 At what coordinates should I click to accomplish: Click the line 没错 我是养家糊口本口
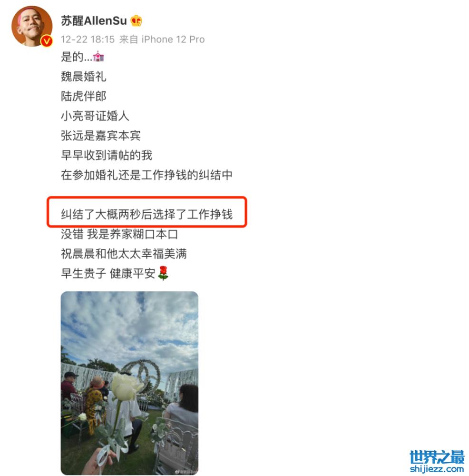(119, 234)
